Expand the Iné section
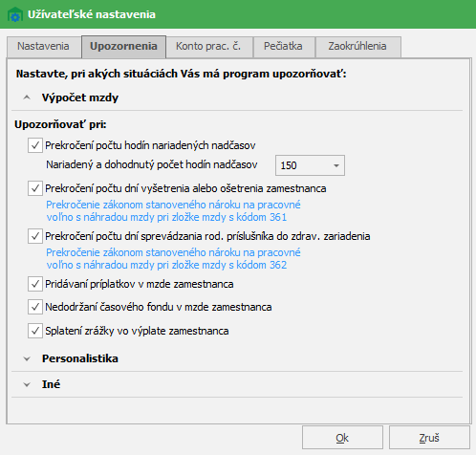This screenshot has height=455, width=476. [x=27, y=384]
